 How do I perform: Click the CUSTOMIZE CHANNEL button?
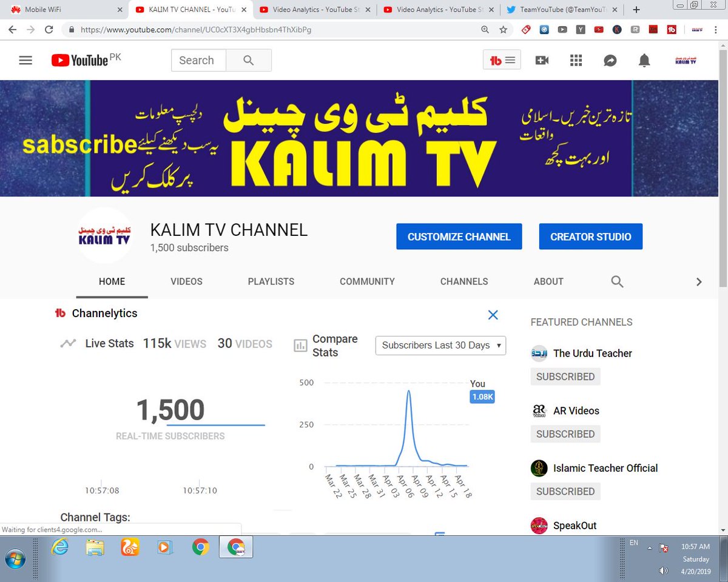click(459, 236)
